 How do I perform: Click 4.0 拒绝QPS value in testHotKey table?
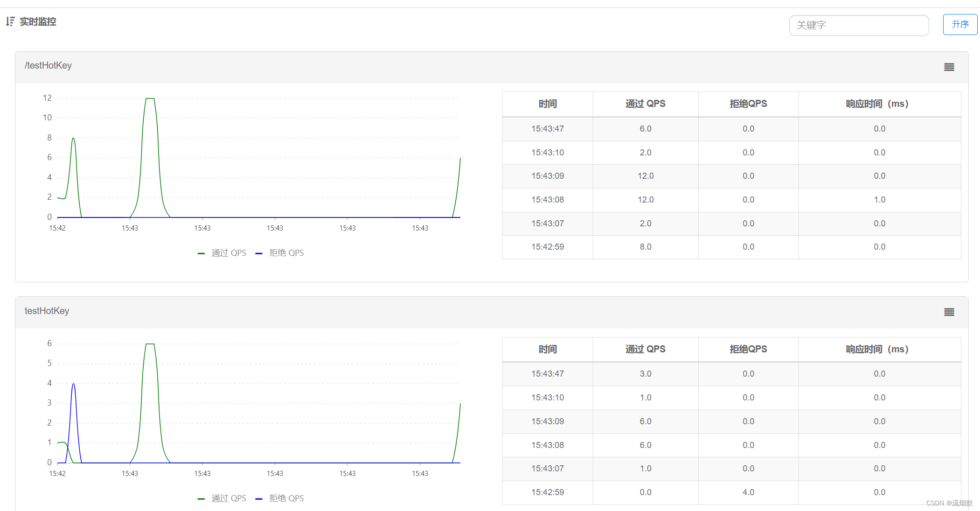pos(748,493)
